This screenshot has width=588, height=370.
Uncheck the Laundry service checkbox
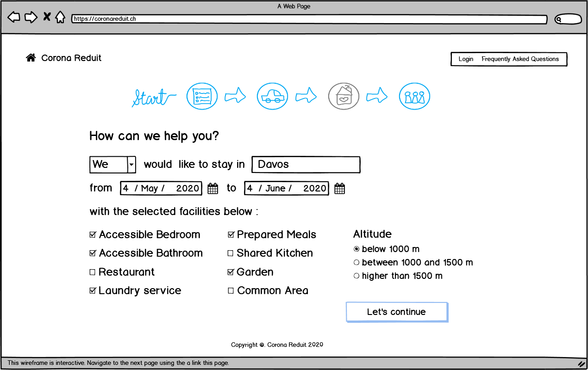pos(93,291)
